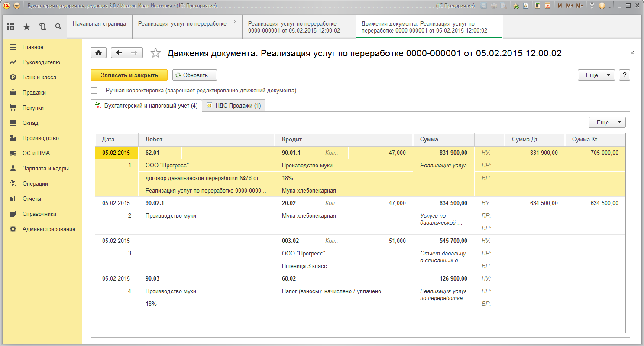Click the question mark help button
The width and height of the screenshot is (644, 346).
tap(624, 75)
